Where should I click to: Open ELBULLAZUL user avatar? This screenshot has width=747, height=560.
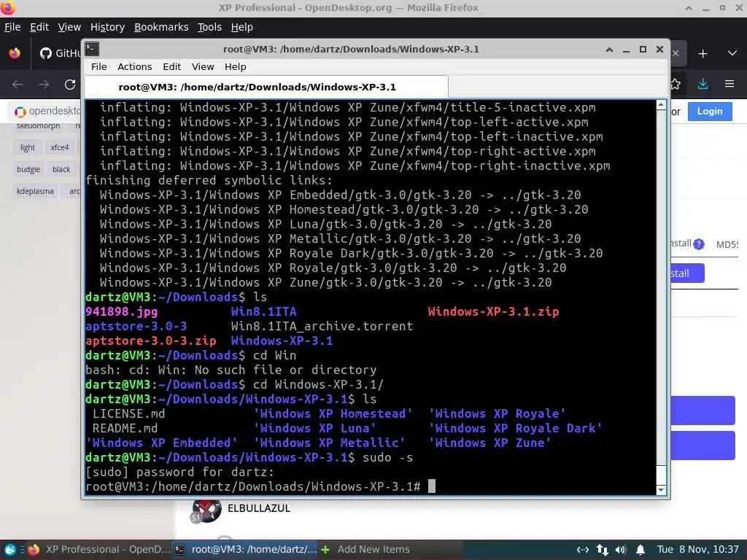(x=206, y=510)
